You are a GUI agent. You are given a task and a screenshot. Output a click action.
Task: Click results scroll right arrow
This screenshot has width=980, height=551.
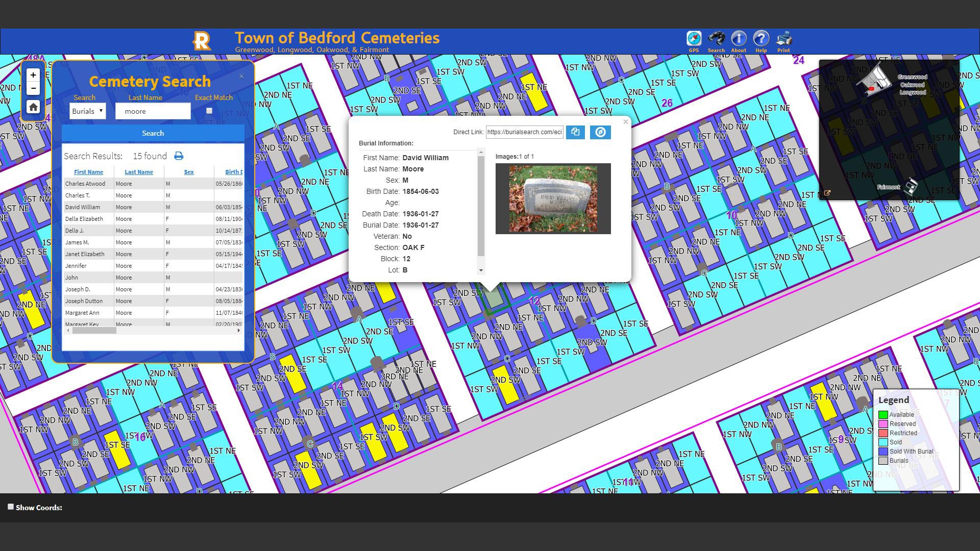tap(238, 331)
